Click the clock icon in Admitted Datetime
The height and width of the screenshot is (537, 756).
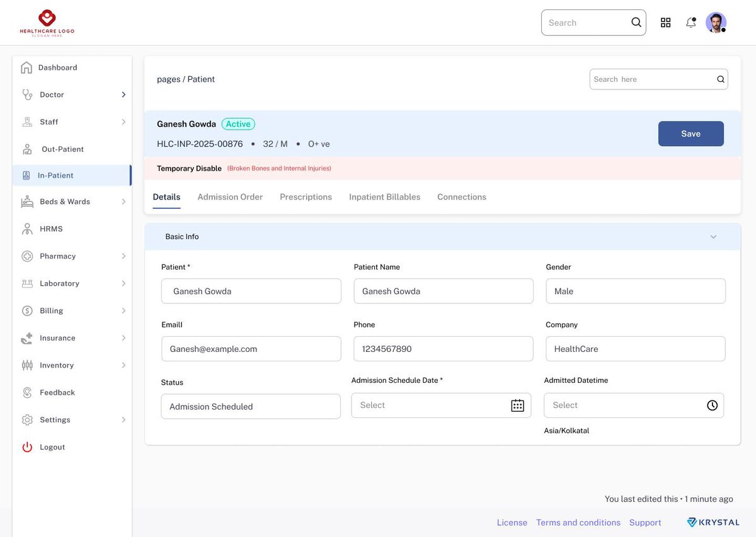click(713, 405)
